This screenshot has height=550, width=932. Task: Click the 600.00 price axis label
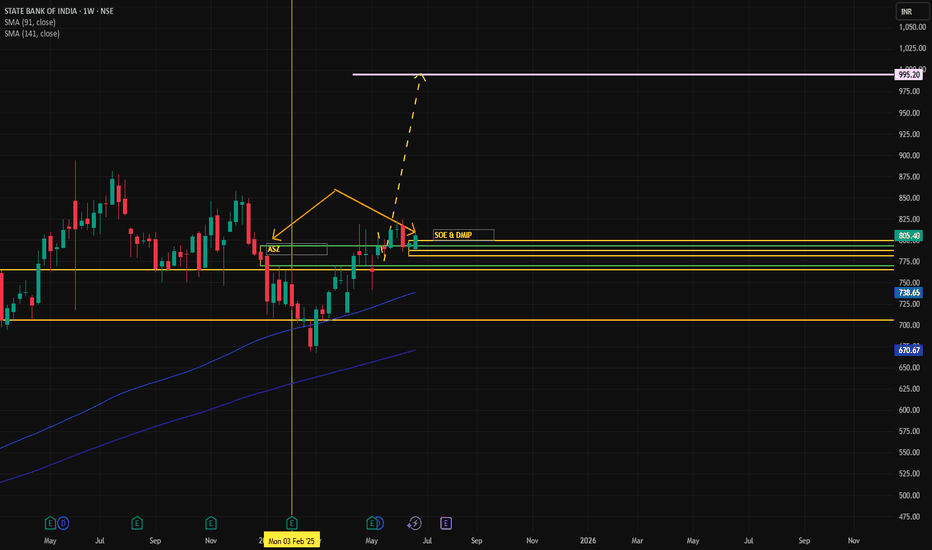click(909, 410)
